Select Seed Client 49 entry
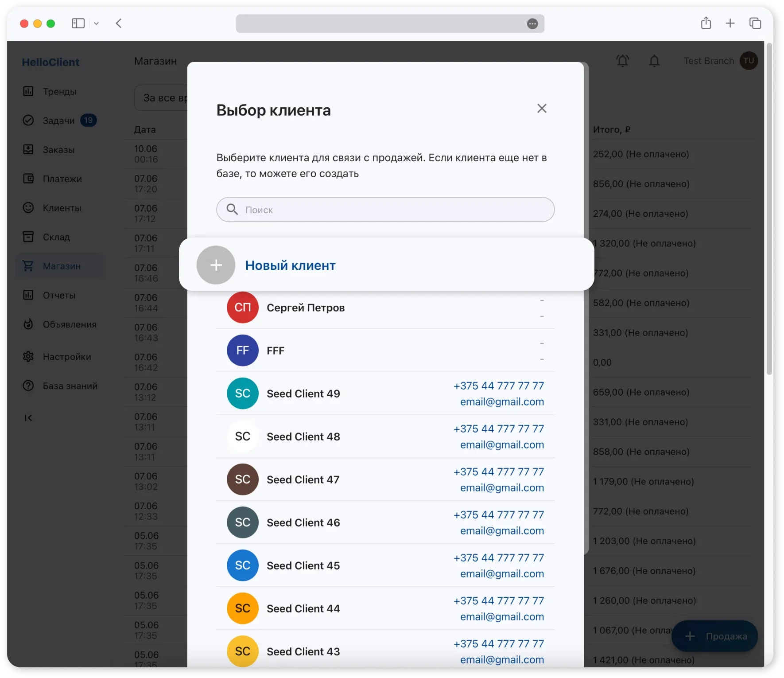This screenshot has width=784, height=678. point(303,394)
